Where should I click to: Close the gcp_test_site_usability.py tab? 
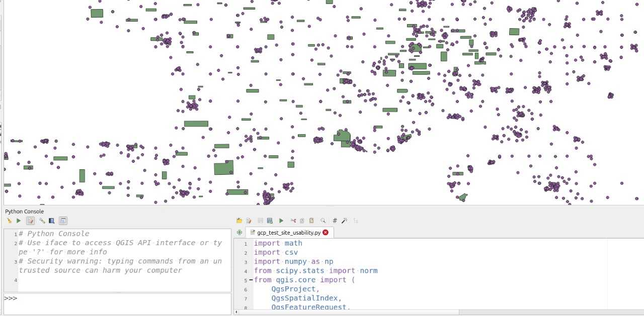pos(326,232)
